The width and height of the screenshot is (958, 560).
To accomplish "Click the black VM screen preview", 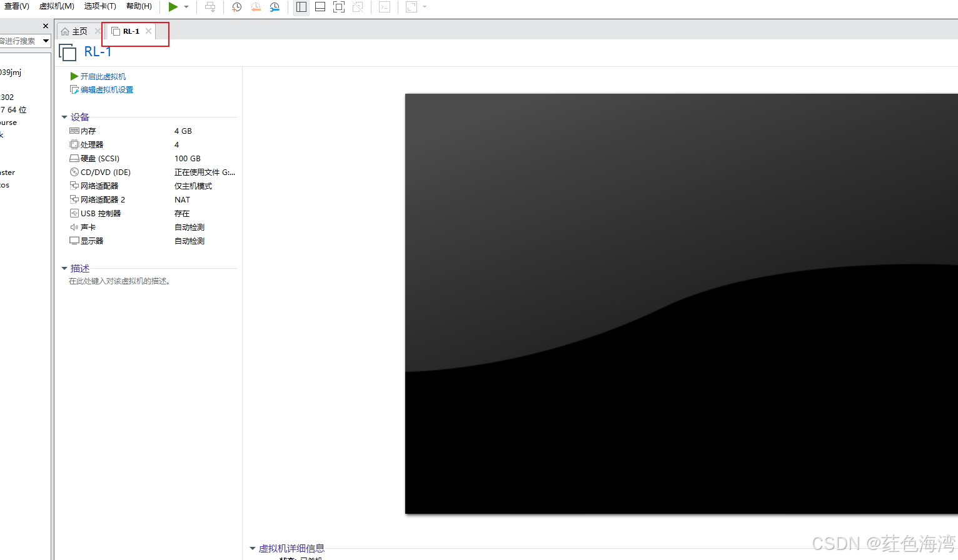I will [682, 304].
